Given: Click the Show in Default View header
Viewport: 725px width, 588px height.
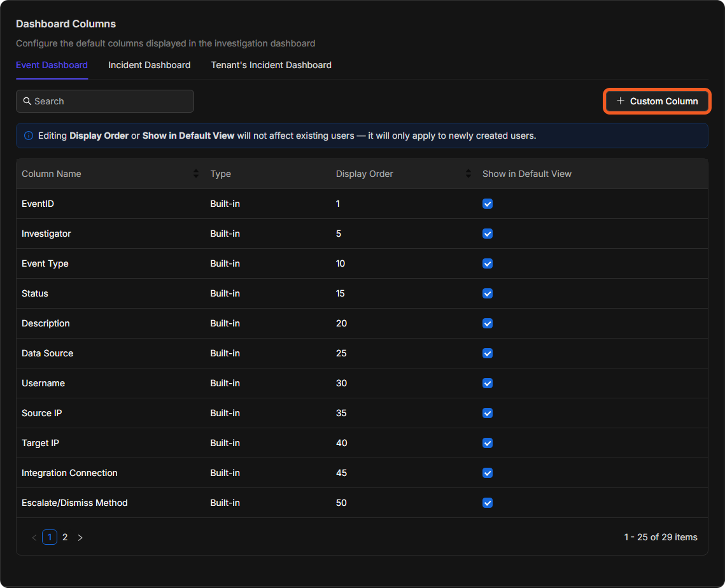Looking at the screenshot, I should coord(527,174).
